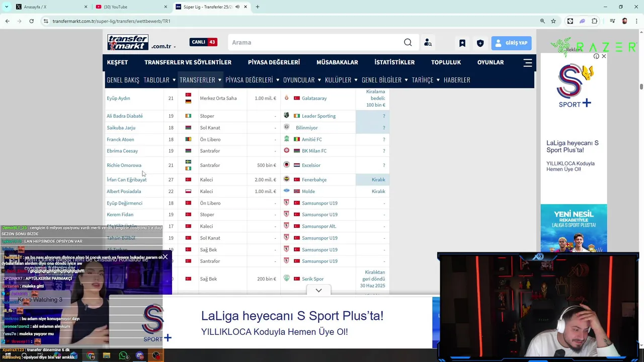Click the Fenerbahçe club crest icon
The width and height of the screenshot is (644, 362).
(x=287, y=179)
